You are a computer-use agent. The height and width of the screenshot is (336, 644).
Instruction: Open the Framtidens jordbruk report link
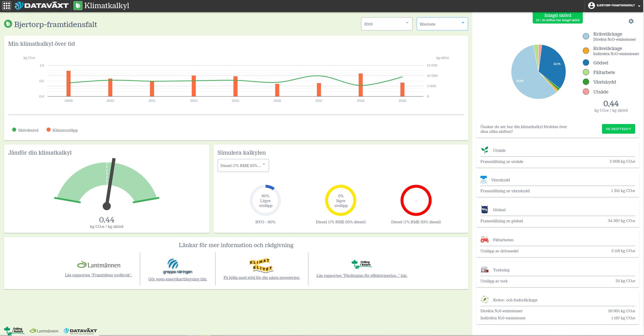pyautogui.click(x=98, y=275)
